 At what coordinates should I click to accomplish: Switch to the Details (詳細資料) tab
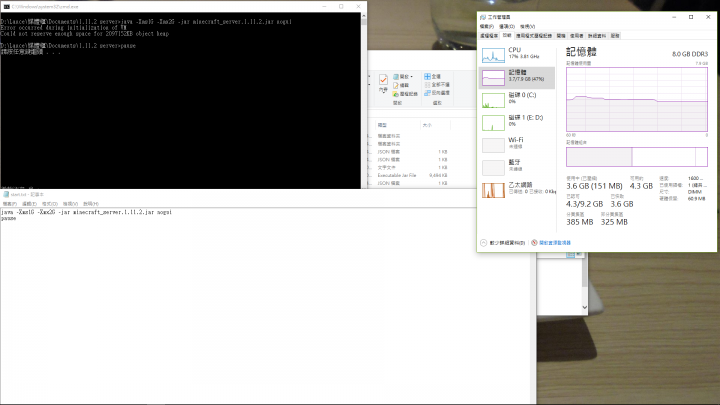point(597,36)
